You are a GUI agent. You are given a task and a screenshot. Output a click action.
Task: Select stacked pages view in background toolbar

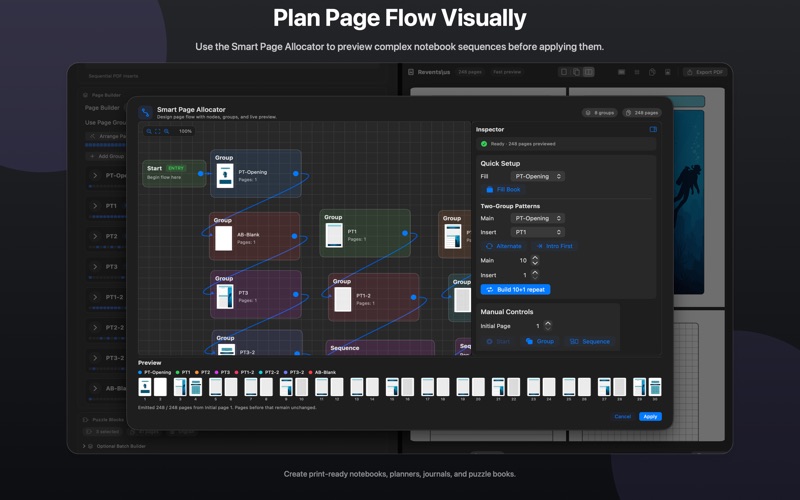click(576, 72)
